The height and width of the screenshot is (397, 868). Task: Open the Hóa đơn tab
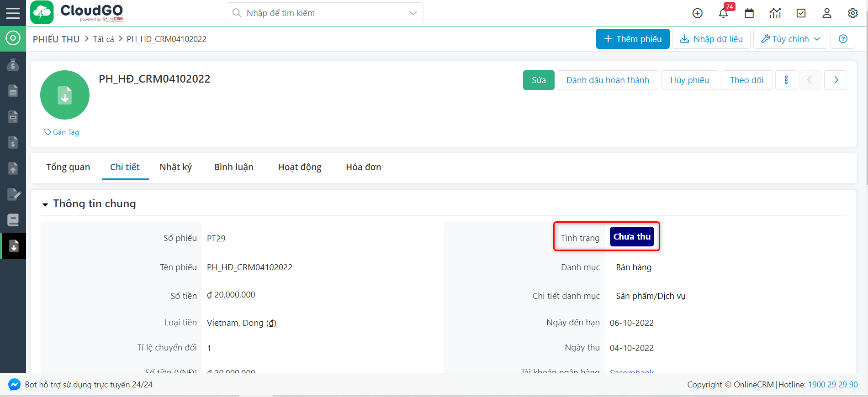point(363,167)
